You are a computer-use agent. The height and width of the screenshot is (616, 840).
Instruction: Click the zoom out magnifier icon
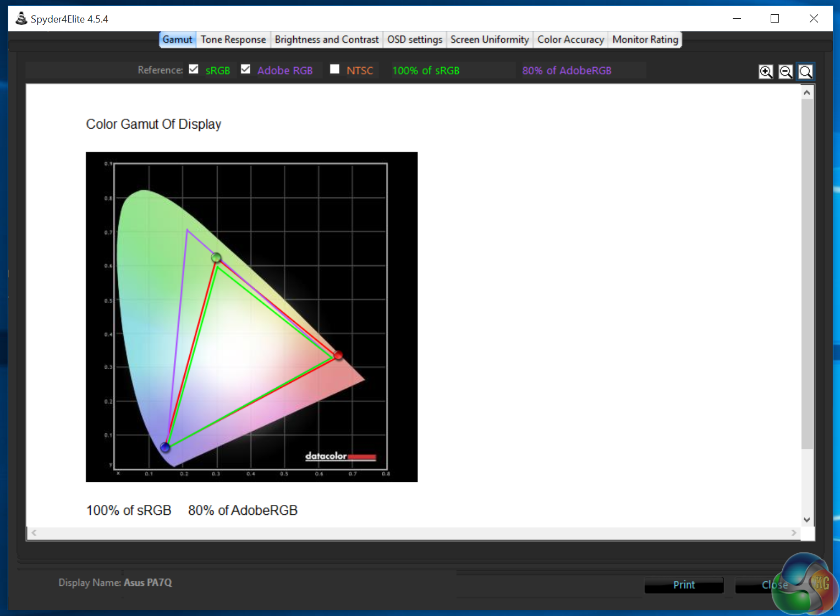786,71
